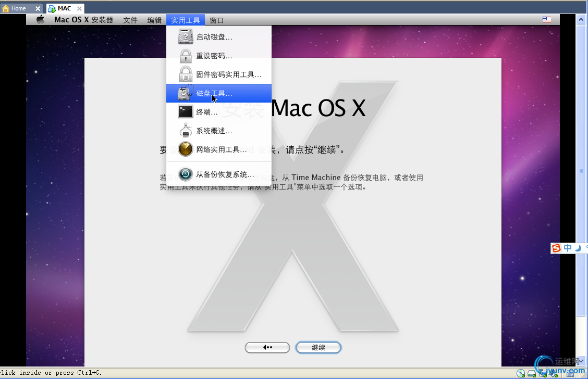Image resolution: width=588 pixels, height=379 pixels.
Task: Choose 启动磁盘… from the utilities menu
Action: 219,36
